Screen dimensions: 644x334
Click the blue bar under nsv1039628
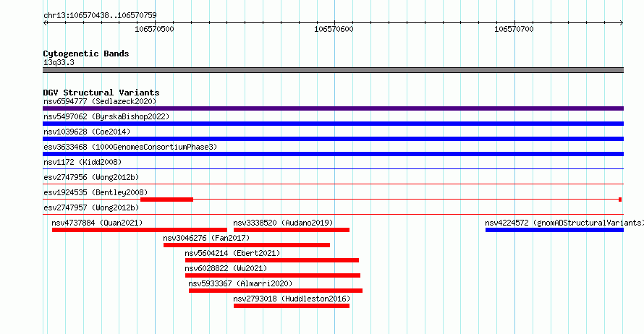333,139
